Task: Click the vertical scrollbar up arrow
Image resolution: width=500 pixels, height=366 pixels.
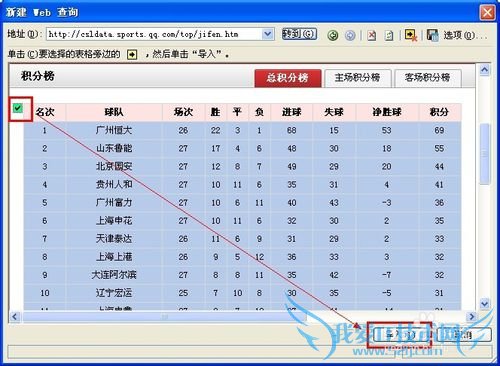Action: pyautogui.click(x=484, y=70)
